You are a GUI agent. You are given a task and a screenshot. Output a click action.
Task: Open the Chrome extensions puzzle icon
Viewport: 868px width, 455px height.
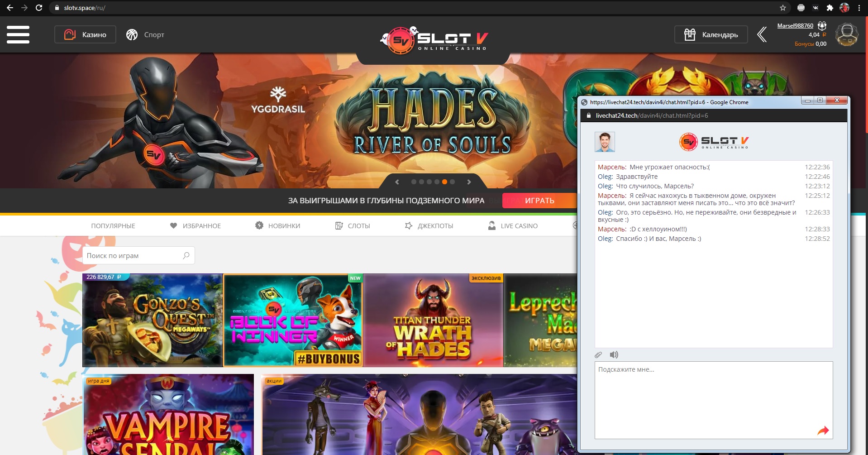pyautogui.click(x=830, y=8)
